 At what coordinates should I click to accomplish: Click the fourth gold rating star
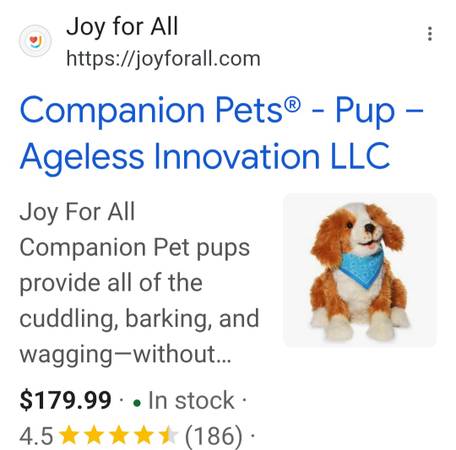pyautogui.click(x=144, y=435)
